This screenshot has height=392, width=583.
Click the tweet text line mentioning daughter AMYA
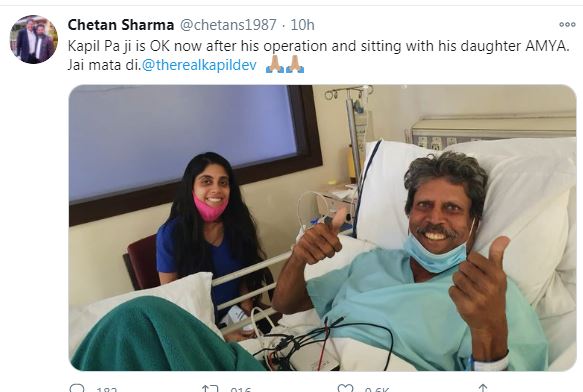(318, 46)
